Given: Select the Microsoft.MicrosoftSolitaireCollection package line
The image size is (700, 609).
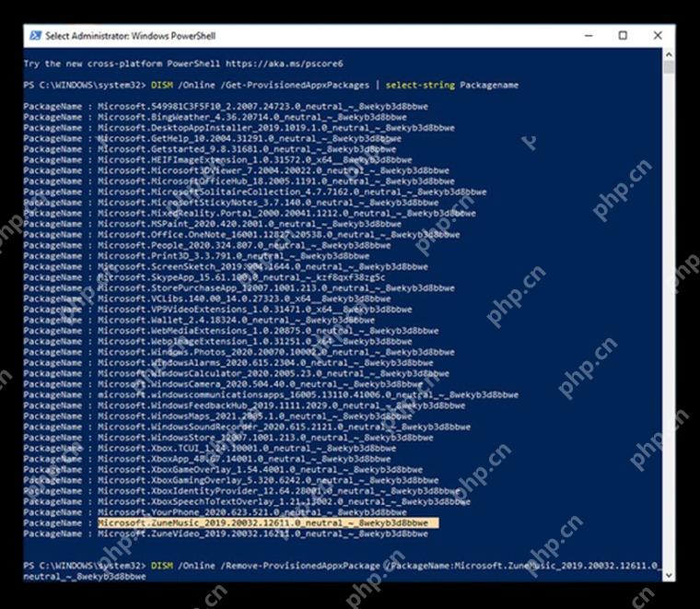Looking at the screenshot, I should 255,192.
